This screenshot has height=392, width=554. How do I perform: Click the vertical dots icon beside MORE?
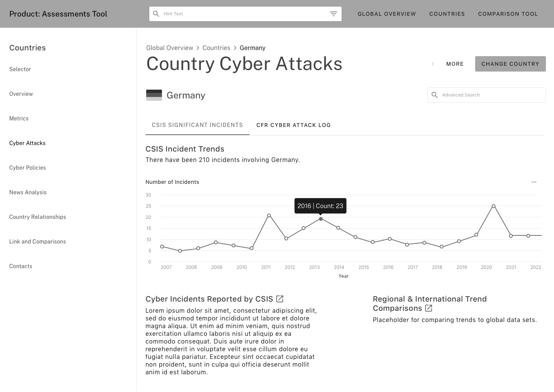pyautogui.click(x=433, y=64)
